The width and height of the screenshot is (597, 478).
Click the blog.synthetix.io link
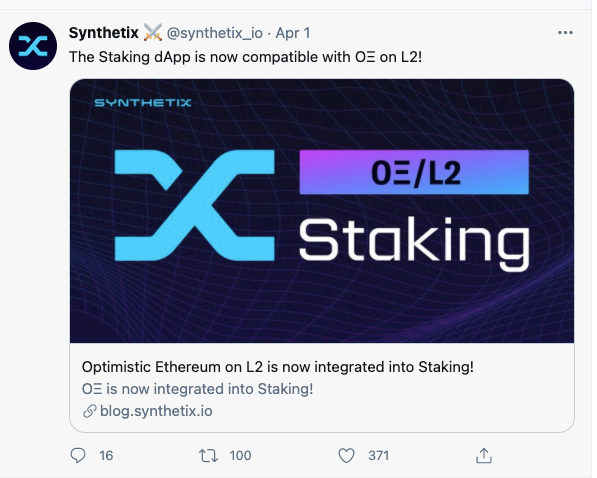[156, 411]
